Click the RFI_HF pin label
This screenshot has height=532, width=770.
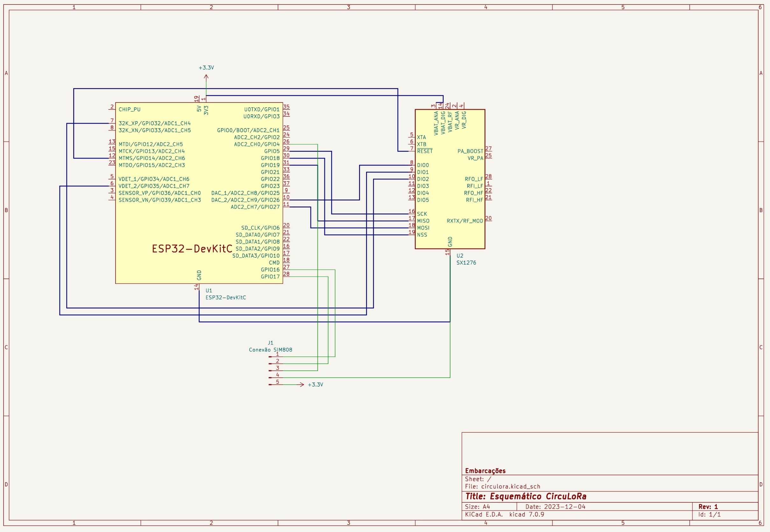[x=475, y=200]
